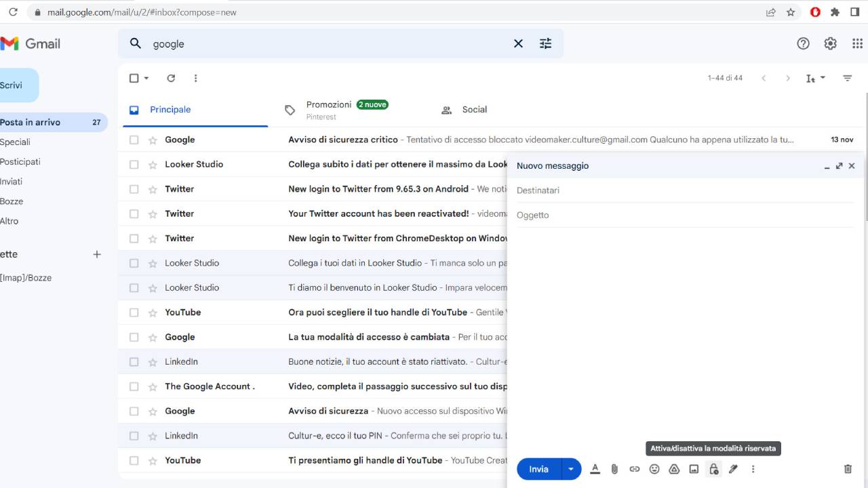
Task: Click the Scrivi compose button
Action: pos(18,85)
